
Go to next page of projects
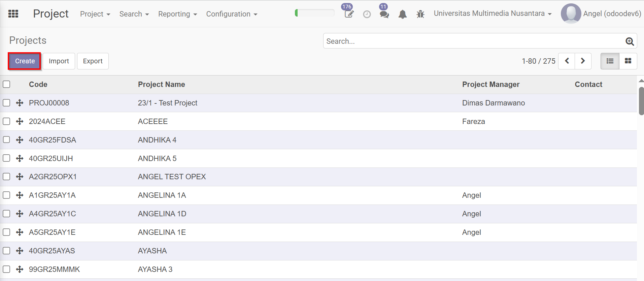[583, 61]
